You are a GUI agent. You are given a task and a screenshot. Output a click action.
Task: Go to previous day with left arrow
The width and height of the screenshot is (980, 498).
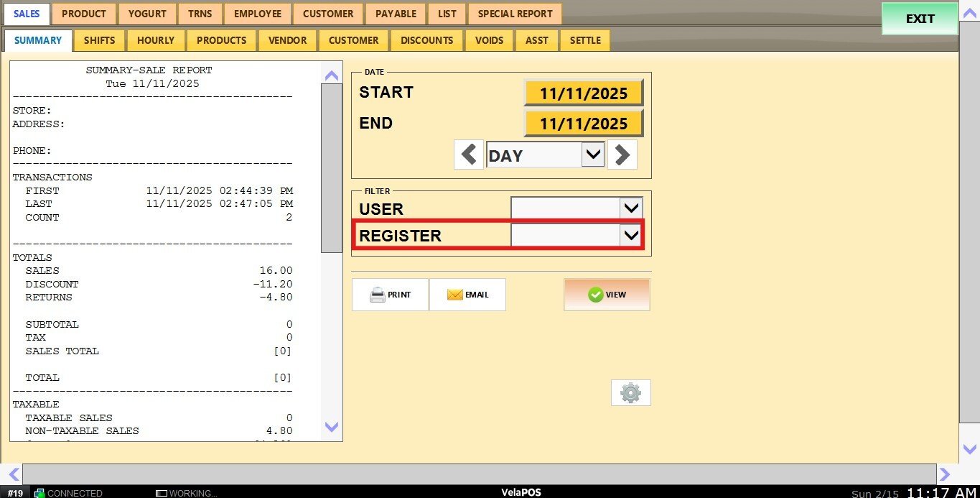[x=469, y=155]
